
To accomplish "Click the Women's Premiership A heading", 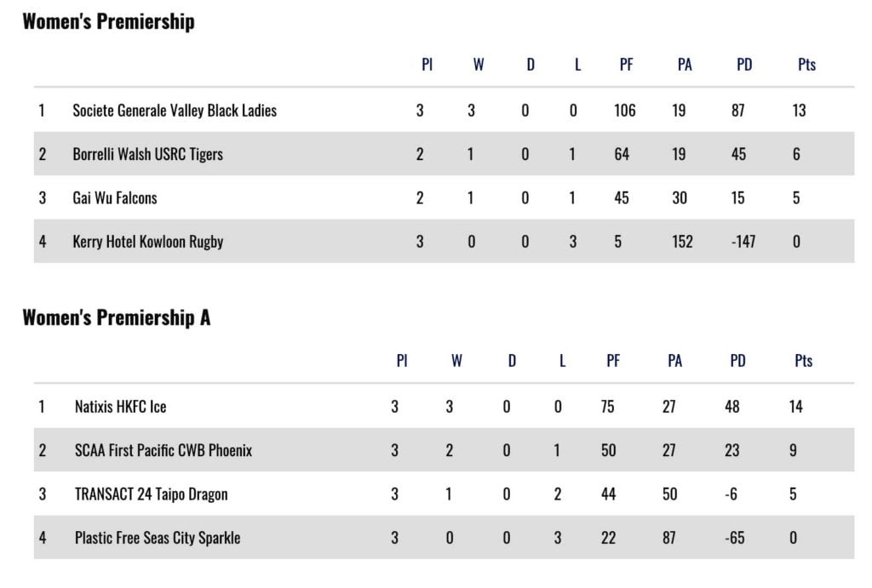I will [x=116, y=318].
